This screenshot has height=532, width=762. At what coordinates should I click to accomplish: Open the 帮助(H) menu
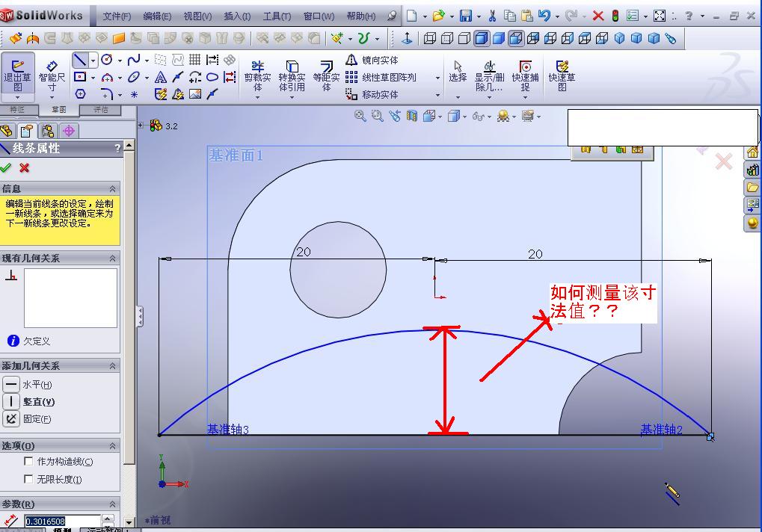[x=360, y=16]
